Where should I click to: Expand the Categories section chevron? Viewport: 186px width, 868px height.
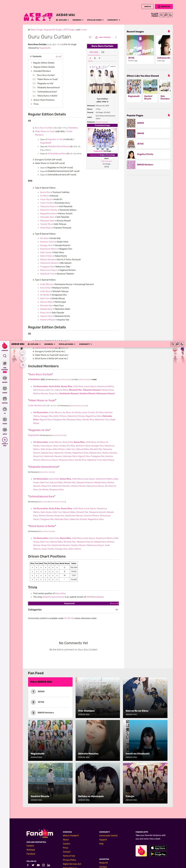click(117, 610)
